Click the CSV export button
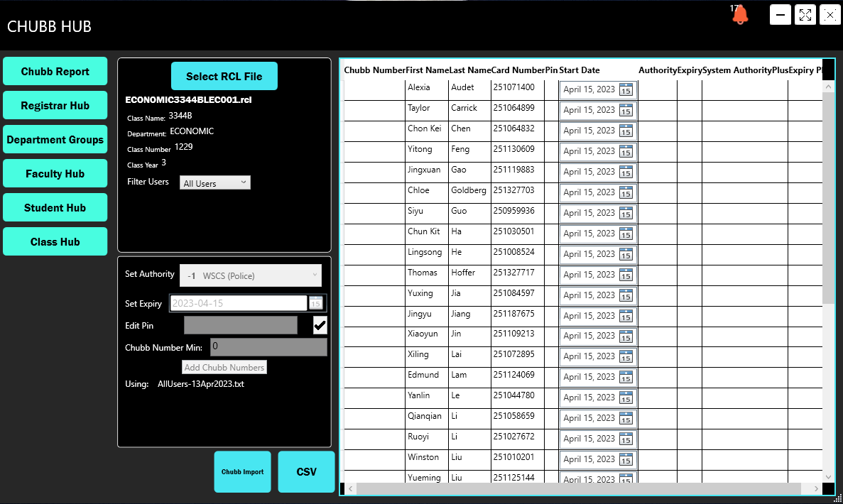The height and width of the screenshot is (504, 843). pos(306,472)
